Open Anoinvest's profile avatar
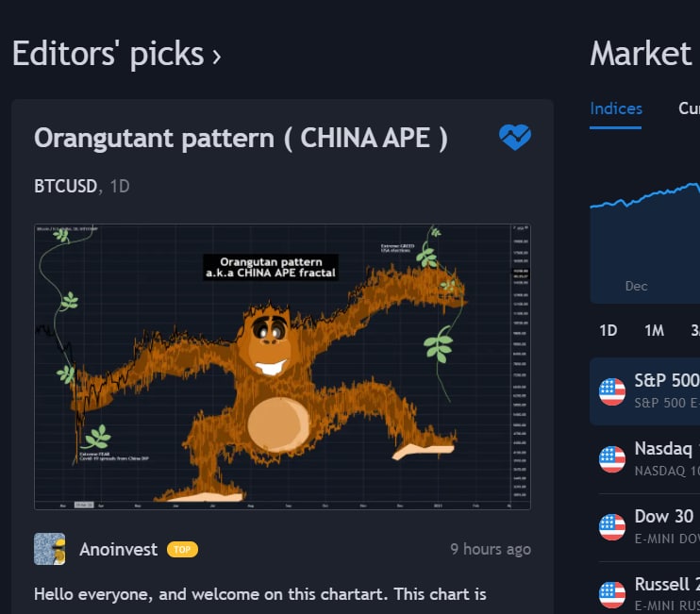Viewport: 700px width, 614px height. pos(50,549)
